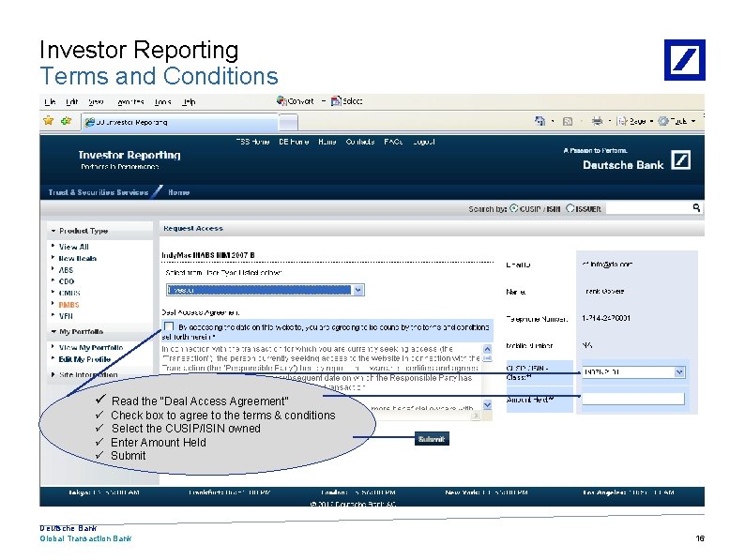This screenshot has width=745, height=560.
Task: Click the RSS feeds icon
Action: coord(568,122)
